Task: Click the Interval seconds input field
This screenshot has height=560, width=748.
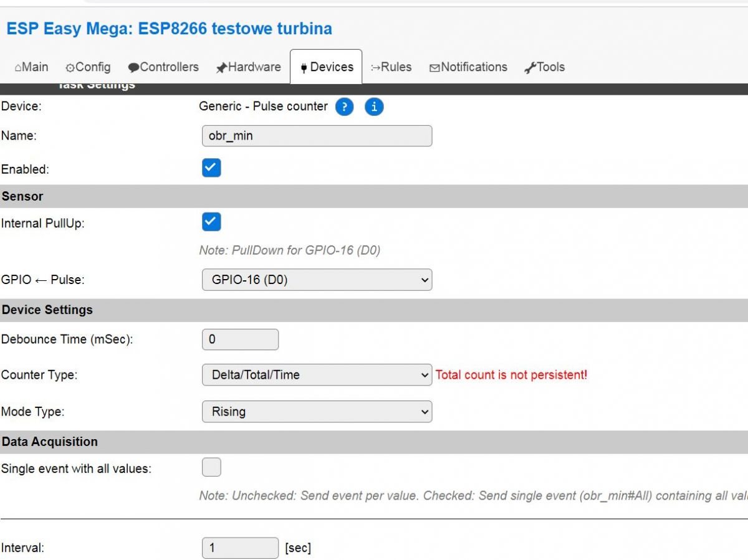Action: tap(240, 548)
